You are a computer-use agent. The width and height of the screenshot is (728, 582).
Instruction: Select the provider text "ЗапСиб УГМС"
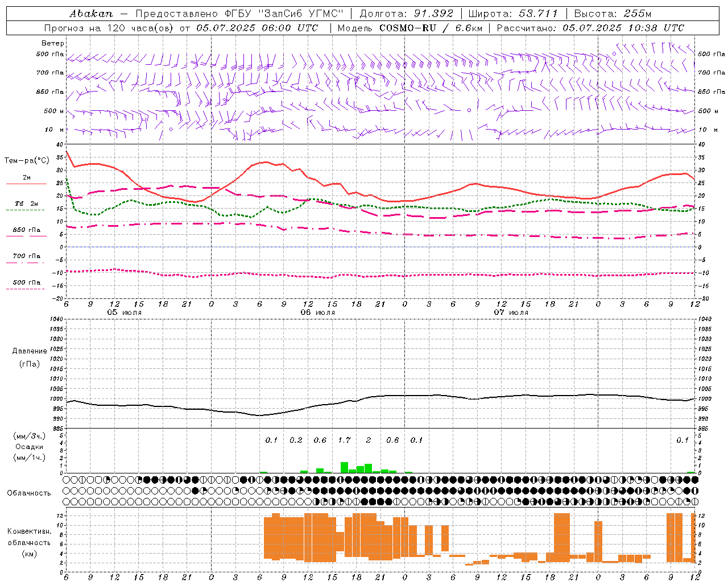(x=301, y=14)
